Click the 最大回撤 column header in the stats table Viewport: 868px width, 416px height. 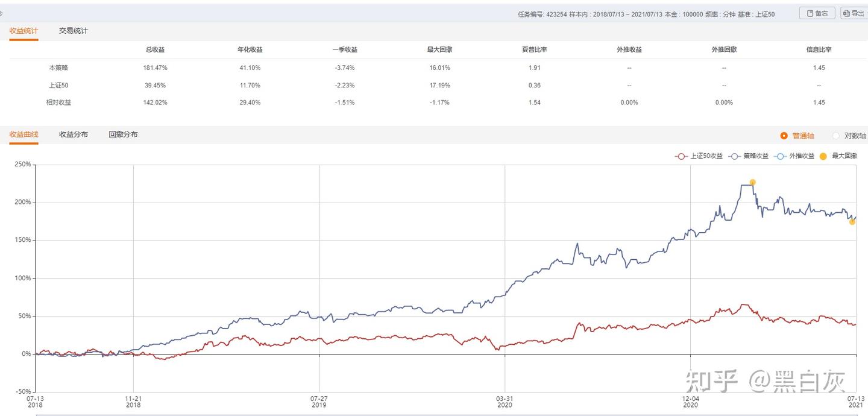point(439,49)
